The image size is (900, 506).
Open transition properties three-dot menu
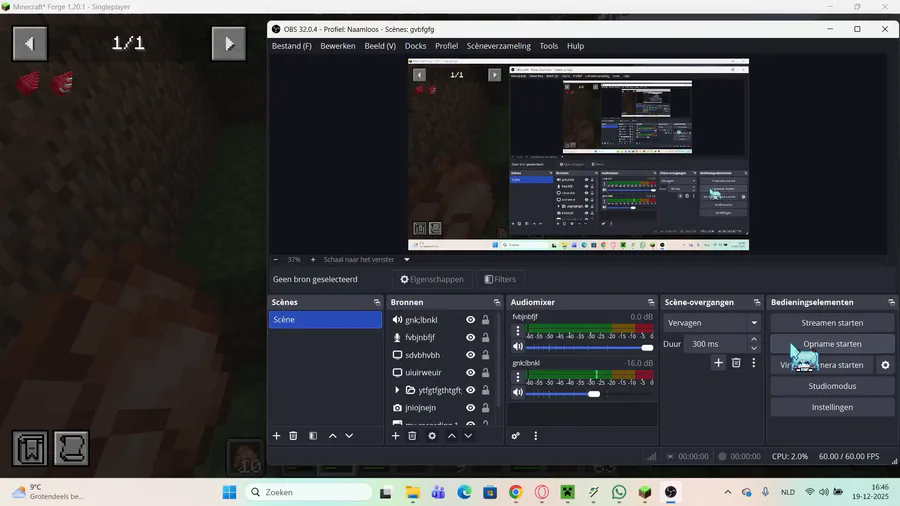click(754, 363)
